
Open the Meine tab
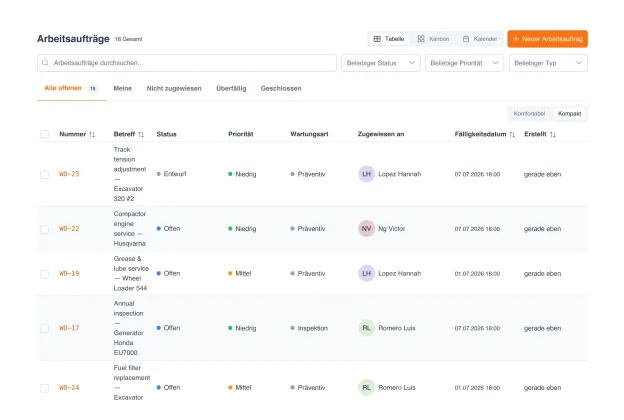123,88
